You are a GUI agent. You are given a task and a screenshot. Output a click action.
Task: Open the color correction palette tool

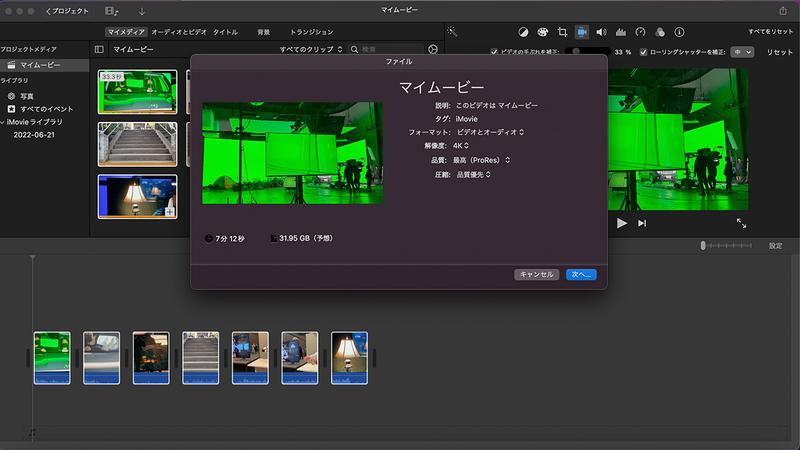pos(542,32)
